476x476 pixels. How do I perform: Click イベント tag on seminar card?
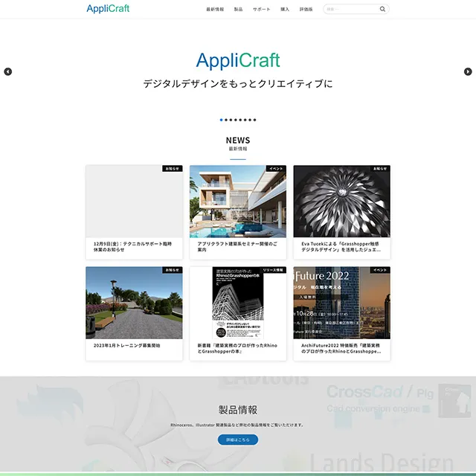click(276, 169)
